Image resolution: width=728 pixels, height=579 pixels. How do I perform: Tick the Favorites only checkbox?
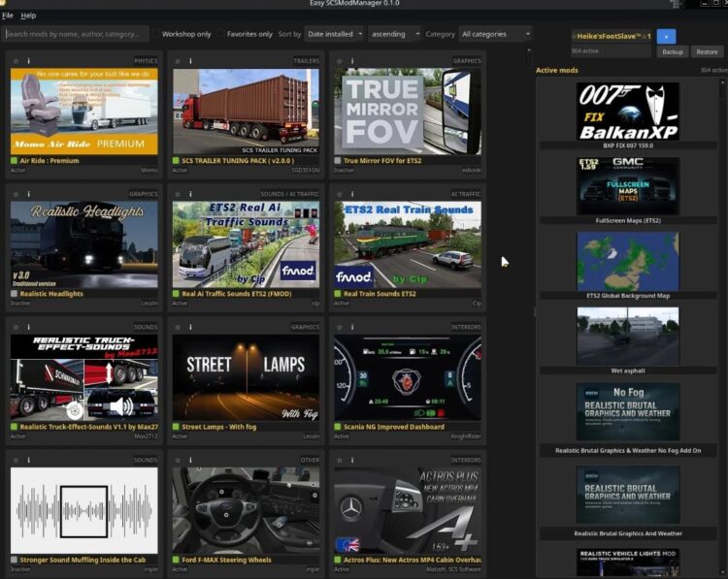[220, 34]
